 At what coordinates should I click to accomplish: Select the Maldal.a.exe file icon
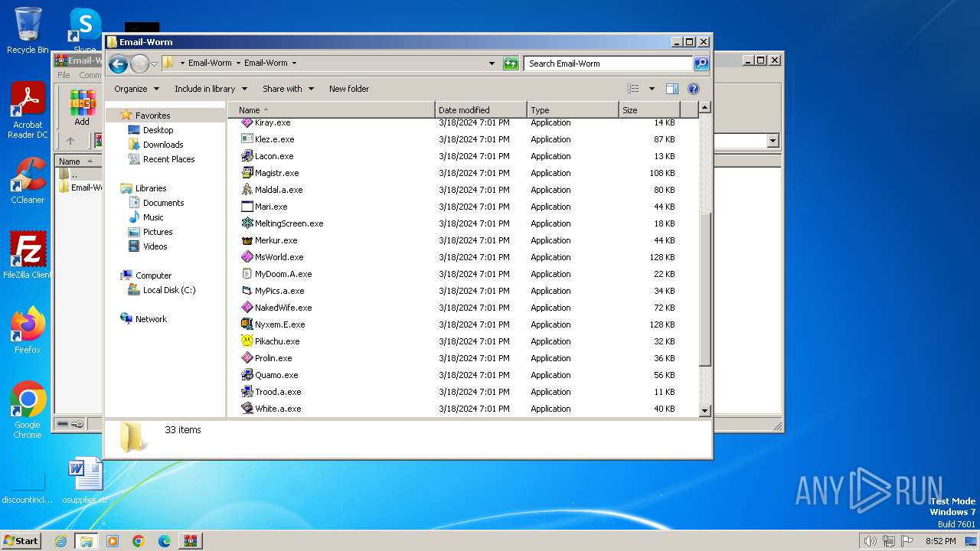tap(247, 190)
